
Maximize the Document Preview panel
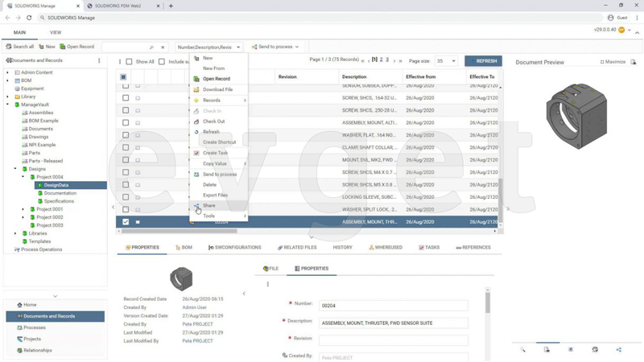(x=612, y=62)
